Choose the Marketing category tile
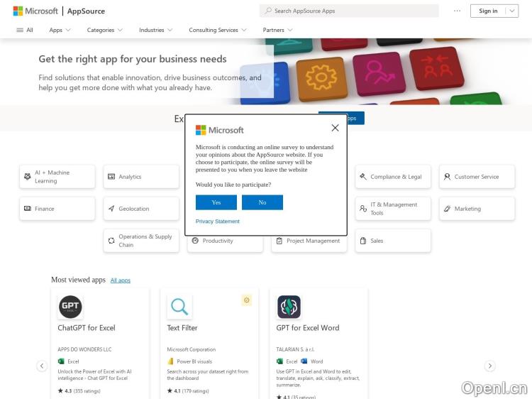Screen dimensions: 532x399 tap(476, 209)
